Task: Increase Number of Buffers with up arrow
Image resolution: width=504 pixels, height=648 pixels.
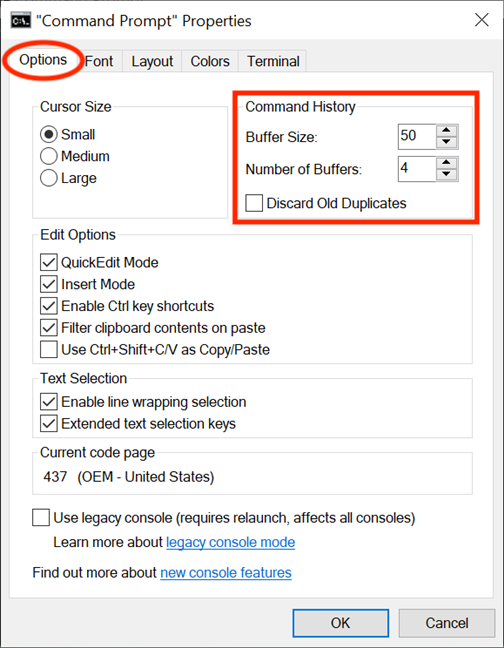Action: point(446,163)
